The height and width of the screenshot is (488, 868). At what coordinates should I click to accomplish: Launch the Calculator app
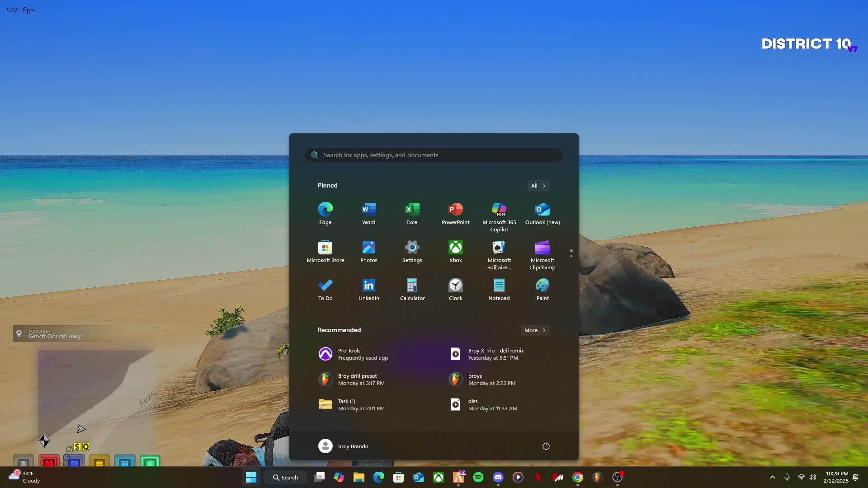[412, 290]
